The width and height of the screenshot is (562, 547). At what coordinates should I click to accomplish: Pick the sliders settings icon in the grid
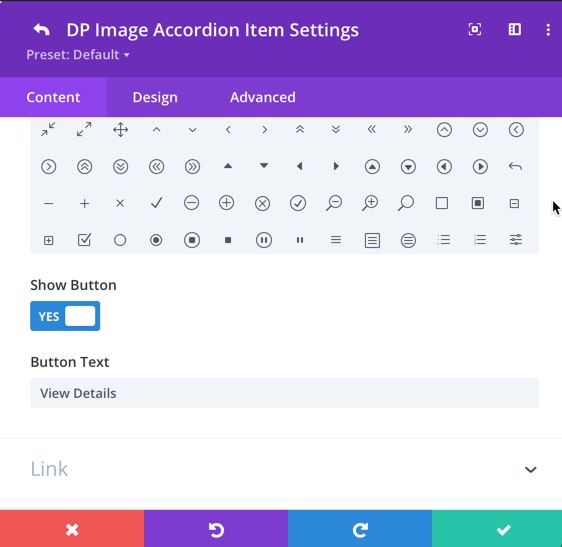click(x=516, y=240)
